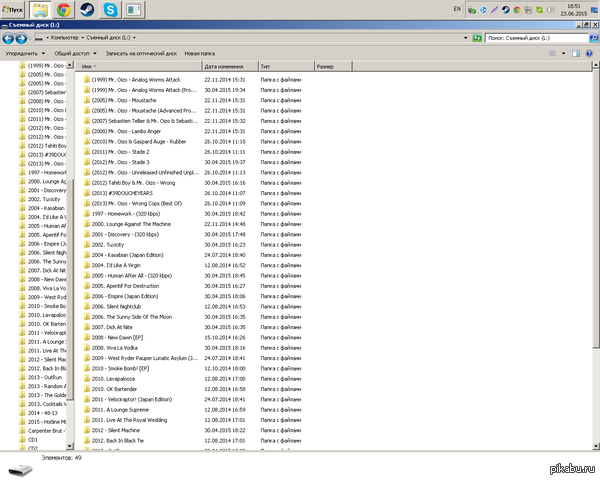This screenshot has height=480, width=600.
Task: Open the Общий доступ menu
Action: [x=75, y=54]
